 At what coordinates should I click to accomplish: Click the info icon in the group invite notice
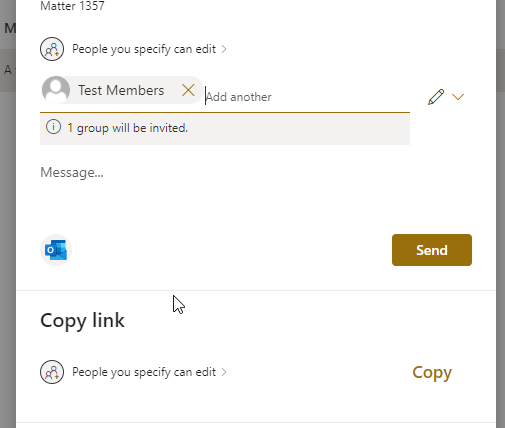(53, 127)
